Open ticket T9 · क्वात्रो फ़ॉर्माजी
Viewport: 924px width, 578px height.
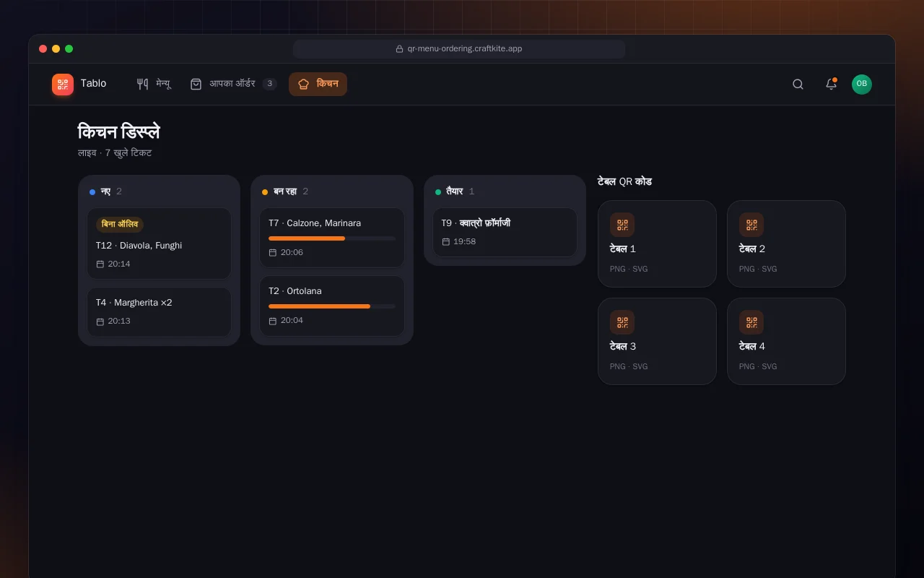click(x=505, y=232)
